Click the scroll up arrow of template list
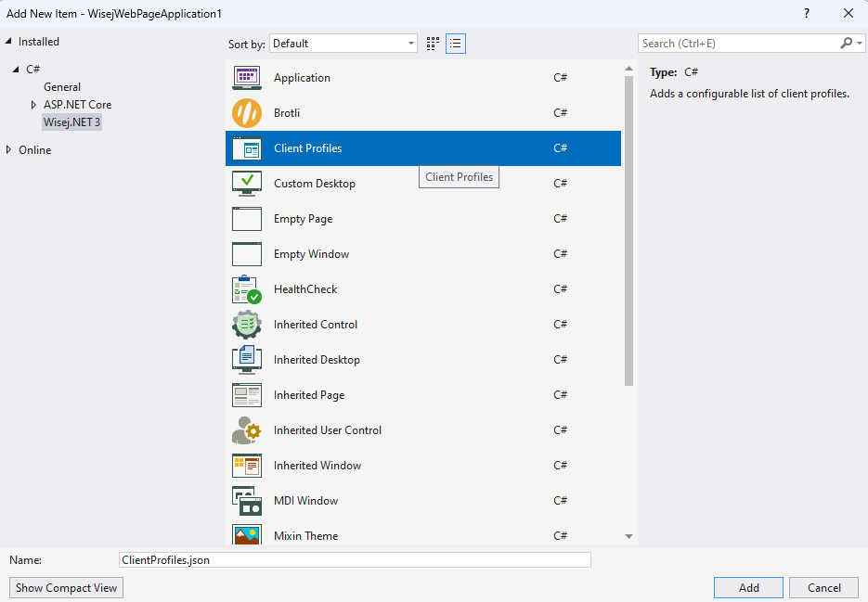Image resolution: width=868 pixels, height=602 pixels. tap(628, 69)
